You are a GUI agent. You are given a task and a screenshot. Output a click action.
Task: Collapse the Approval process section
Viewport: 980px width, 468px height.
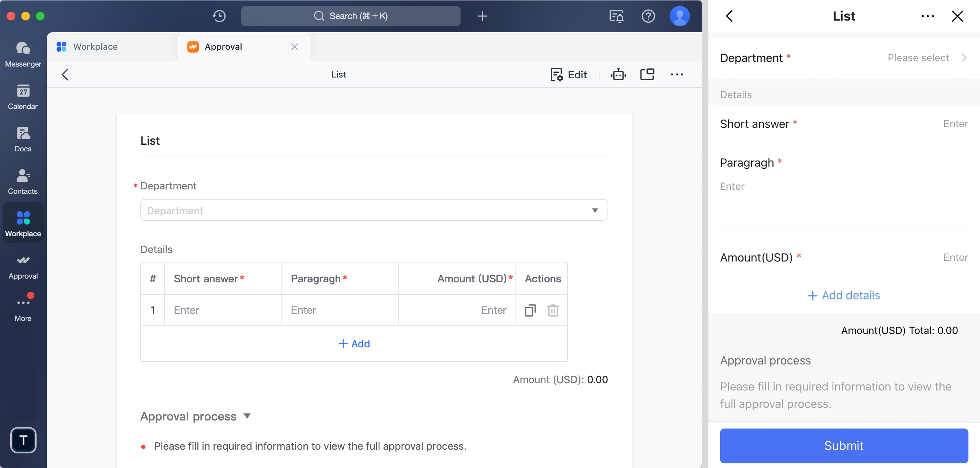coord(247,416)
